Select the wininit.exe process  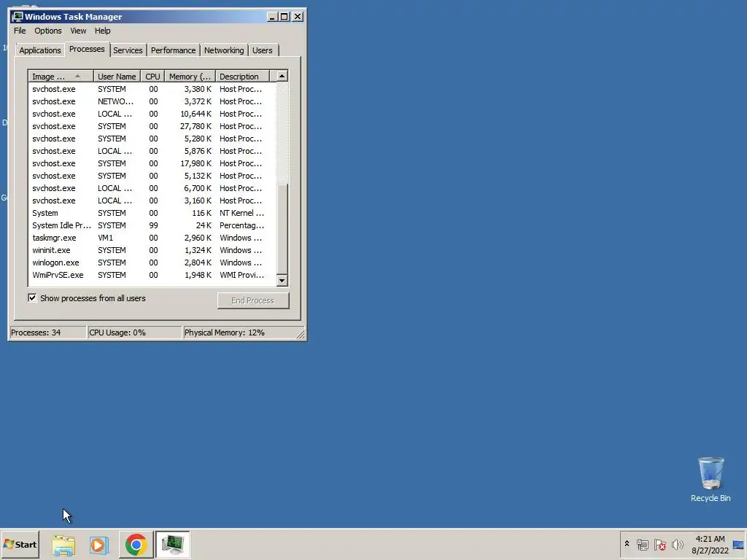tap(152, 250)
